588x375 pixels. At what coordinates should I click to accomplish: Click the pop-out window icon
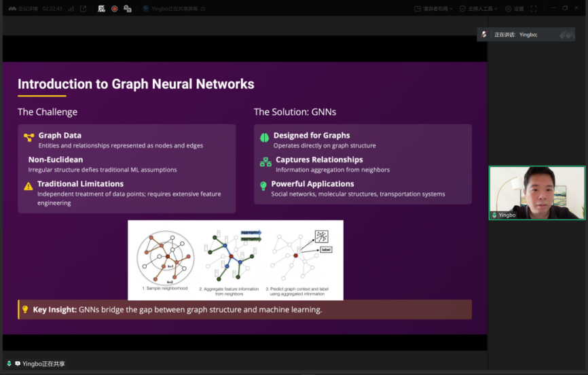pos(83,9)
